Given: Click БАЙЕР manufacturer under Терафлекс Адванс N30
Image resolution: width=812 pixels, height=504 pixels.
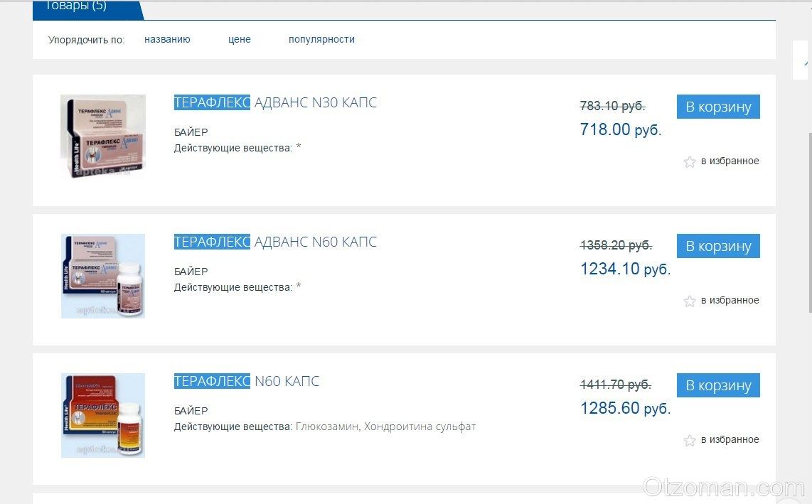Looking at the screenshot, I should point(191,132).
